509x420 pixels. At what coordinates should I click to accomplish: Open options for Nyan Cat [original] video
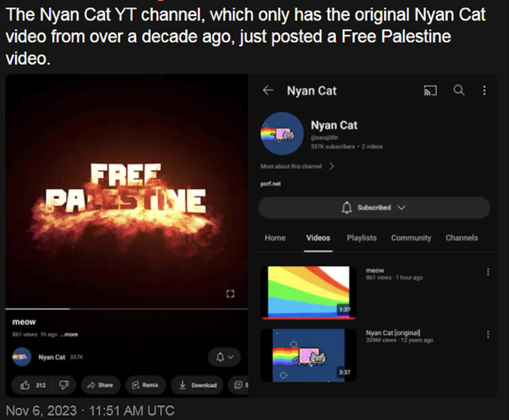[x=488, y=335]
